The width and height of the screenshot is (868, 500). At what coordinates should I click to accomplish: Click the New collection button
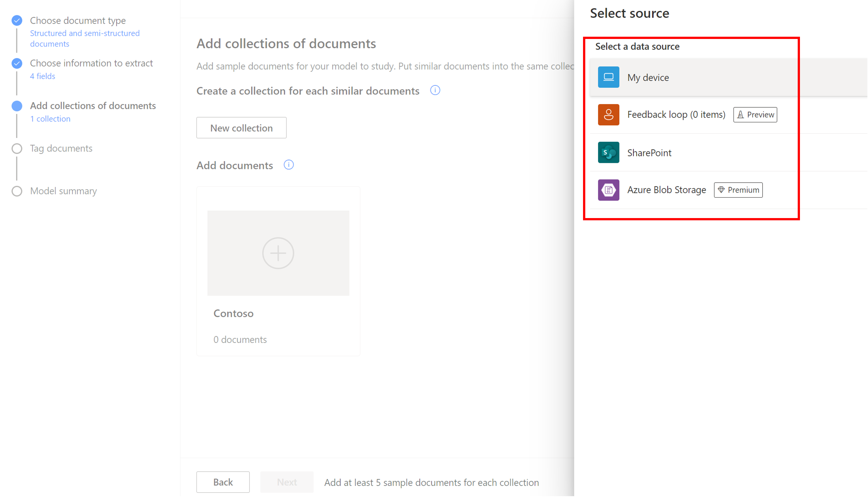[x=241, y=127]
